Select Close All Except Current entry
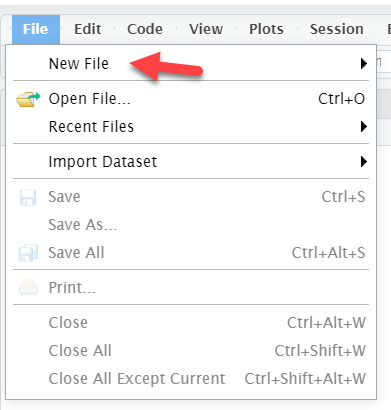This screenshot has width=391, height=410. pos(191,379)
